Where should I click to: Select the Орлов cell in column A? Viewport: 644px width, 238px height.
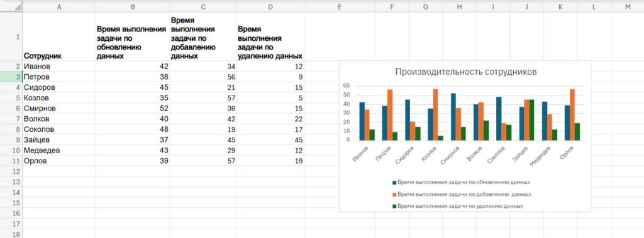pyautogui.click(x=59, y=161)
